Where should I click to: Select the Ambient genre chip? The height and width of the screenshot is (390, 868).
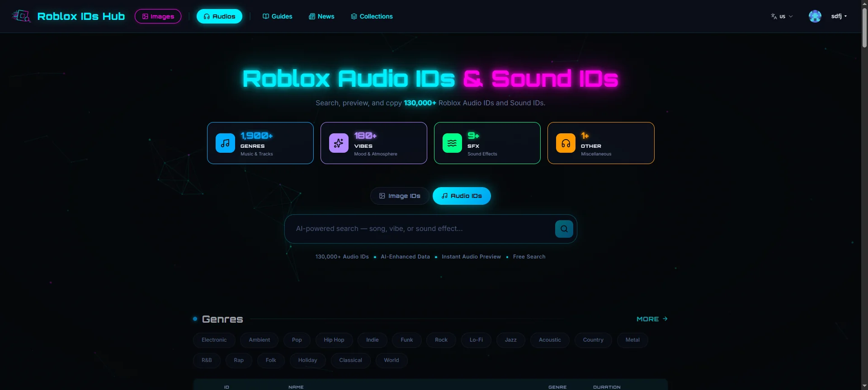(x=259, y=340)
